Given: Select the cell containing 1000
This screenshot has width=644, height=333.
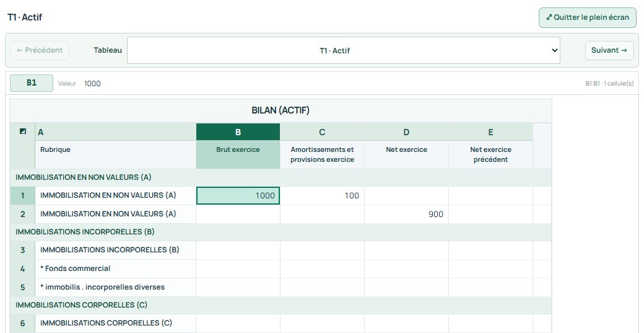Looking at the screenshot, I should pos(238,196).
